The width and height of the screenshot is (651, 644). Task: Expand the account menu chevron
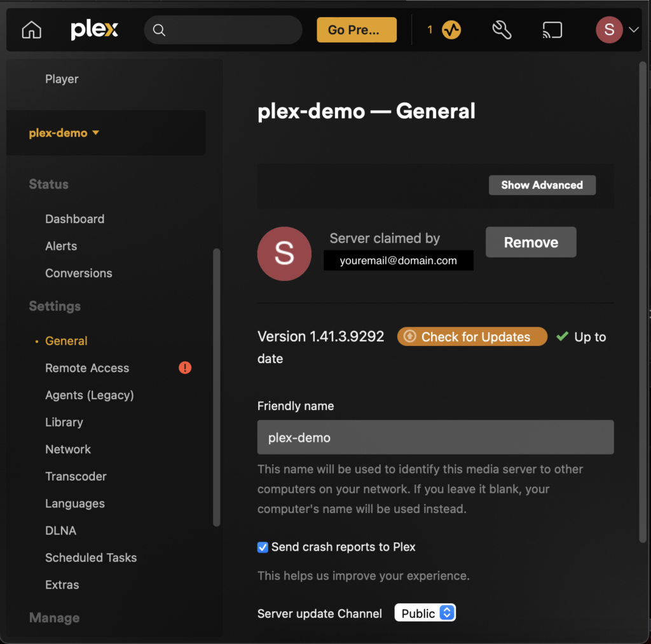coord(634,30)
